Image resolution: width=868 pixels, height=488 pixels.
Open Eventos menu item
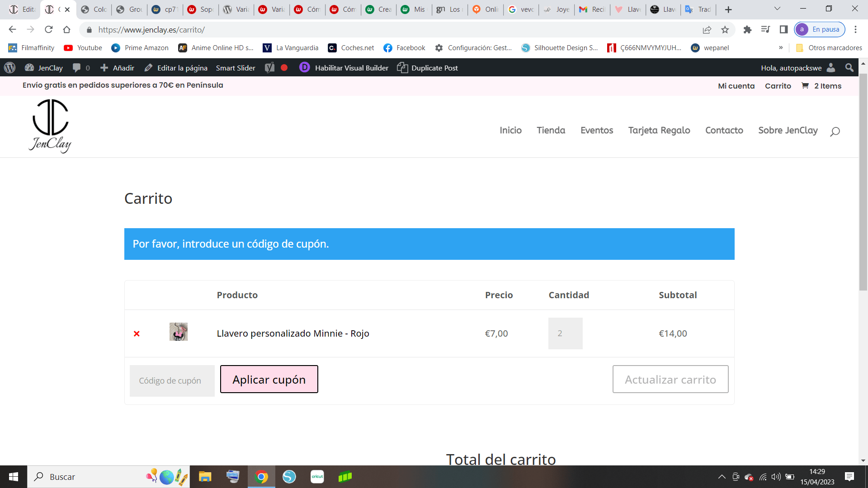tap(597, 130)
